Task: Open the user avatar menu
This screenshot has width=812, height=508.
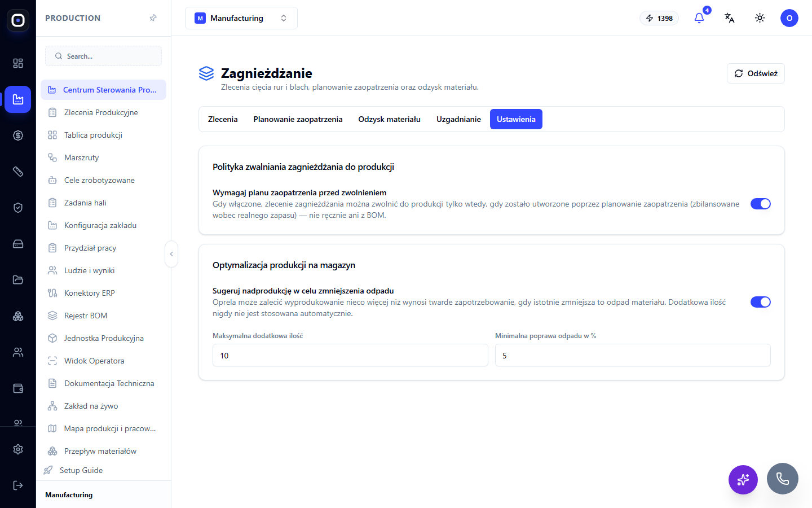Action: 789,18
